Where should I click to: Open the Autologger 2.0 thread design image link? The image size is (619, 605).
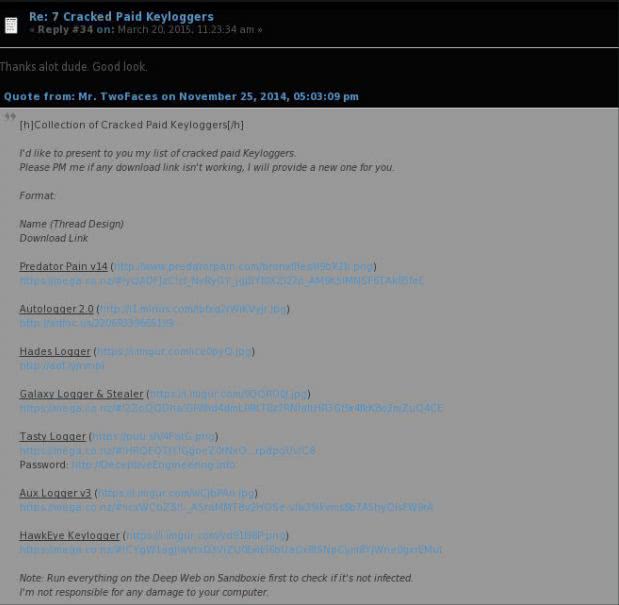(x=193, y=309)
